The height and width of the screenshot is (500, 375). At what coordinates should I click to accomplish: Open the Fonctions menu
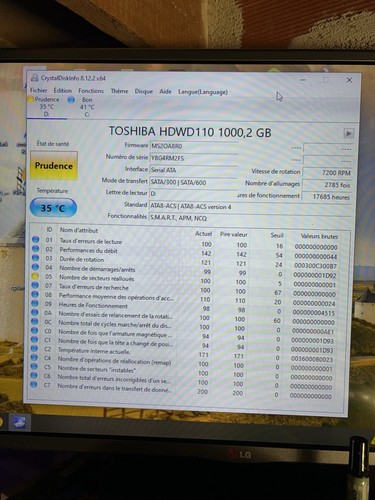pyautogui.click(x=91, y=91)
